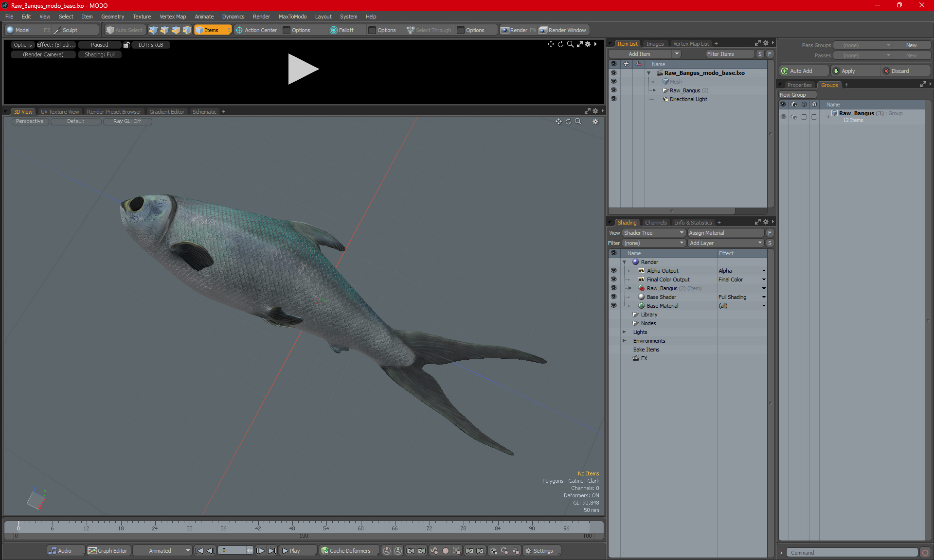Select the Items list panel icon

point(627,43)
